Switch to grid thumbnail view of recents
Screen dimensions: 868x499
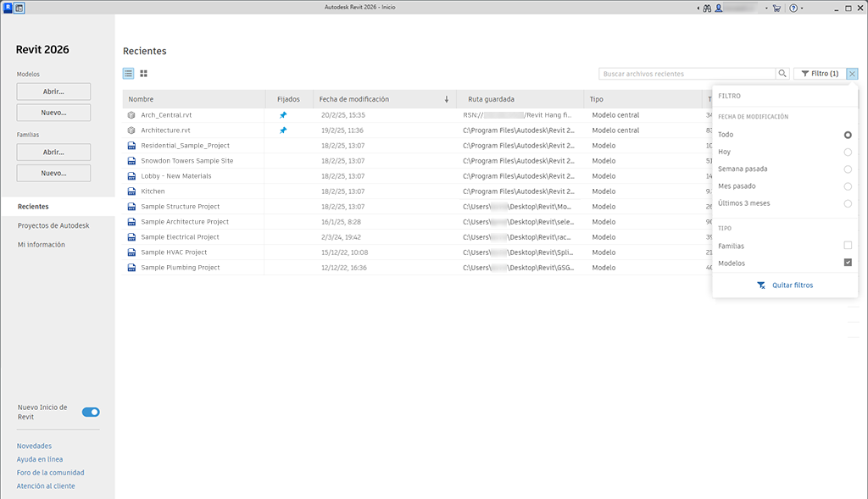(144, 74)
